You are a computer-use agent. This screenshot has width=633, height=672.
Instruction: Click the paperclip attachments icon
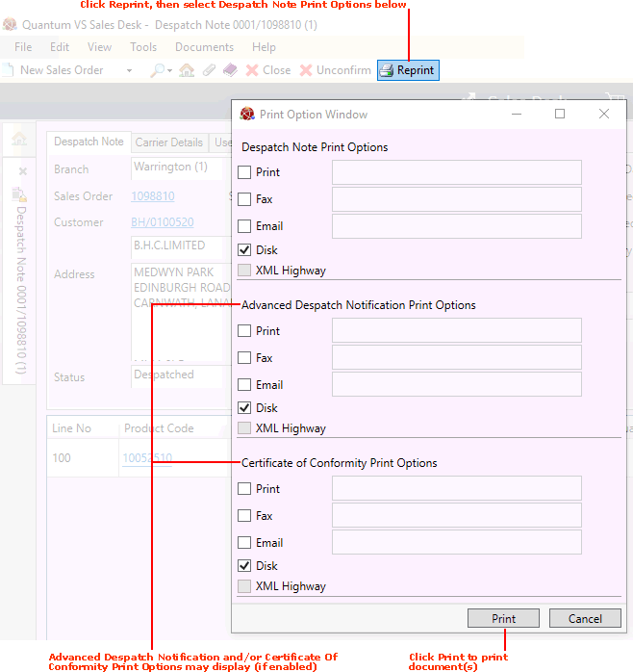209,70
